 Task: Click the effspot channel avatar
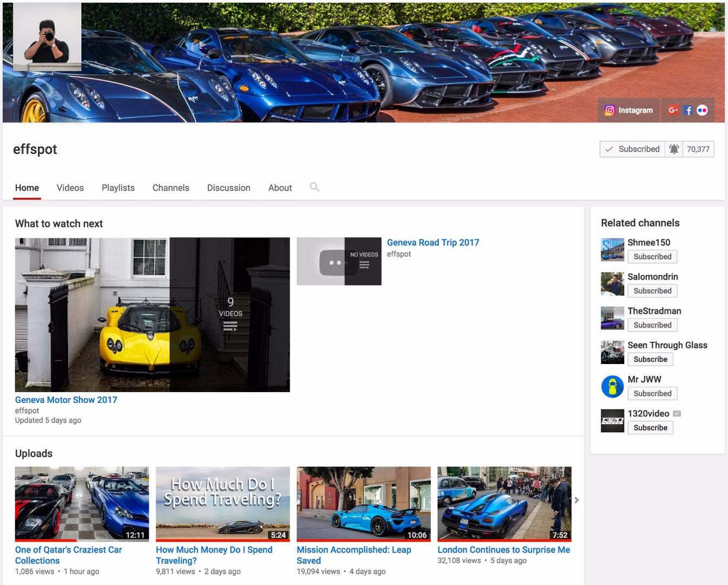[x=47, y=37]
